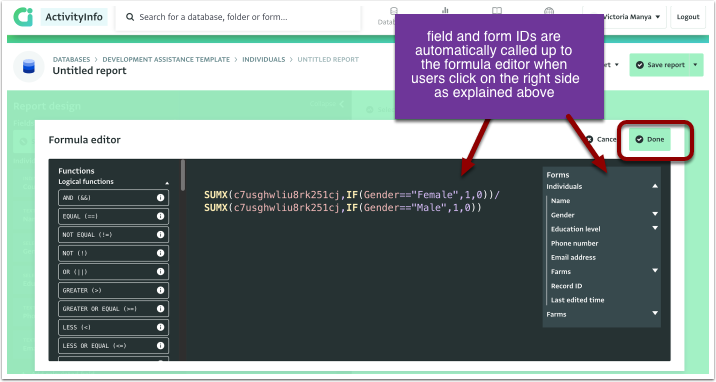Click the ActivityInfo logo icon

(23, 17)
